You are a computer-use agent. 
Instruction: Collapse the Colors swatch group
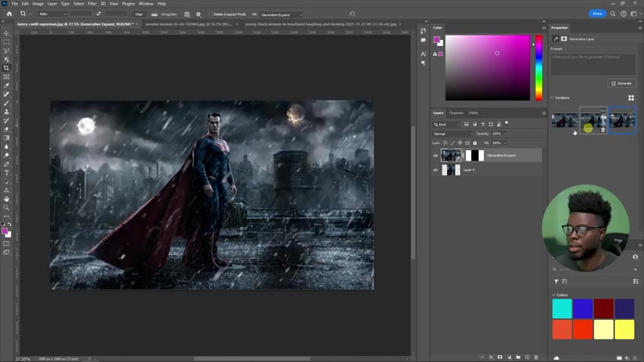coord(554,295)
